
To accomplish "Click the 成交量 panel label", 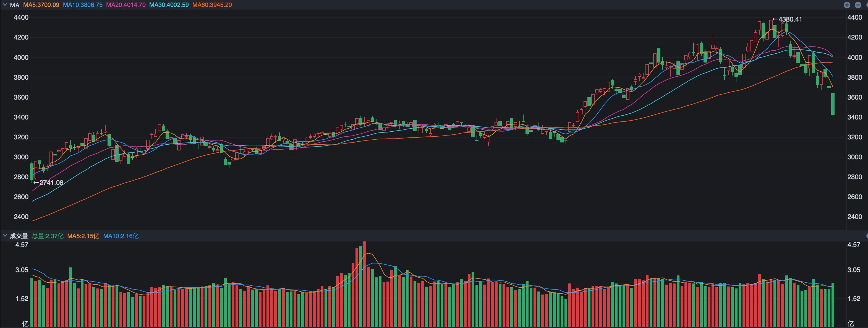I will pos(19,236).
